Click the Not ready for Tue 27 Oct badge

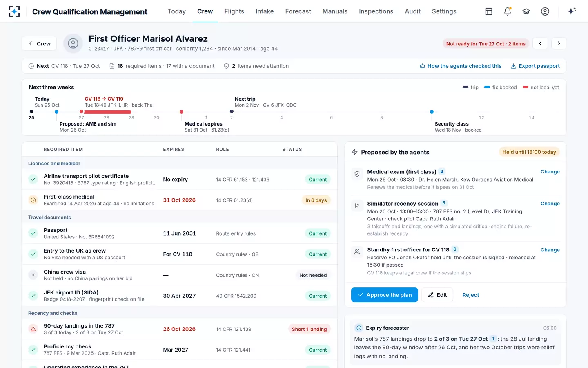pyautogui.click(x=486, y=44)
